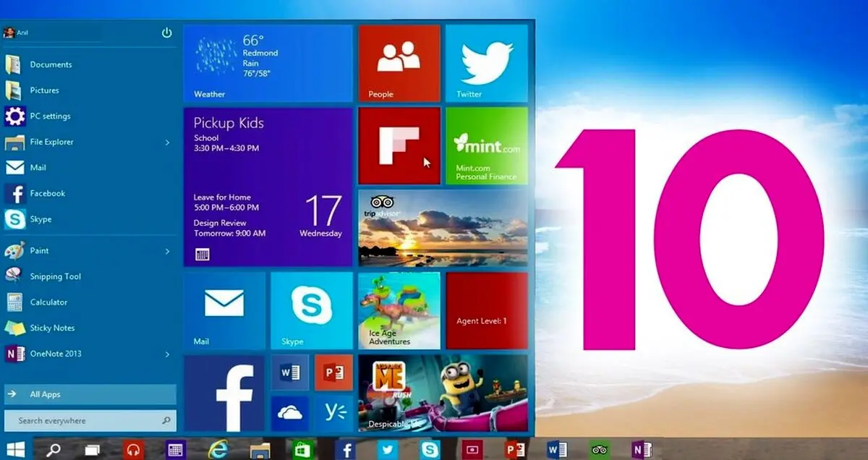Open Task View on the taskbar

pyautogui.click(x=92, y=449)
